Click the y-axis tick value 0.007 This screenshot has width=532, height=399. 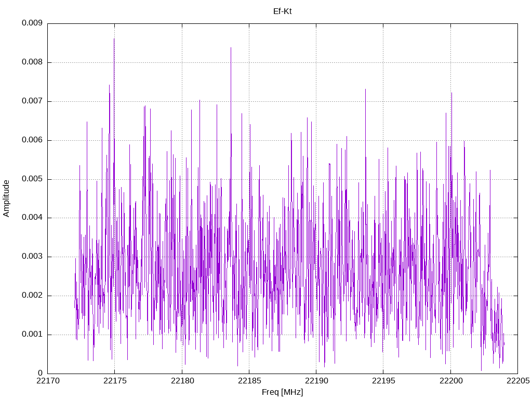click(x=32, y=101)
